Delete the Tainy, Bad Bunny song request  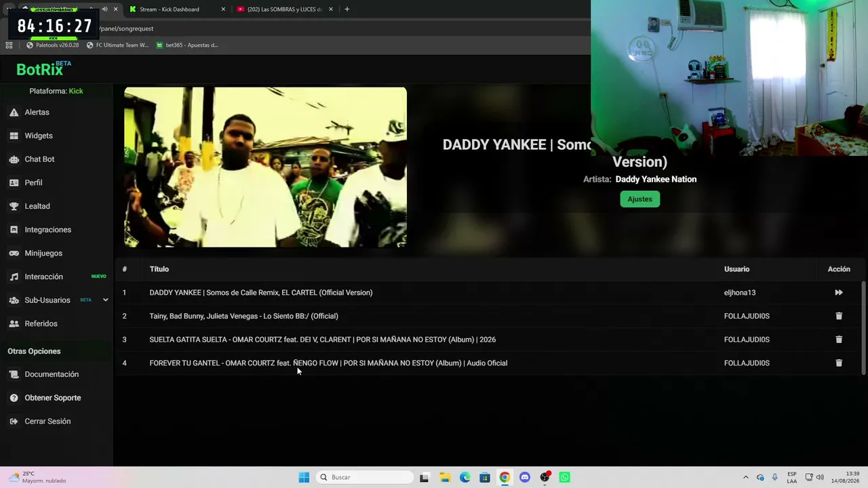click(x=839, y=316)
